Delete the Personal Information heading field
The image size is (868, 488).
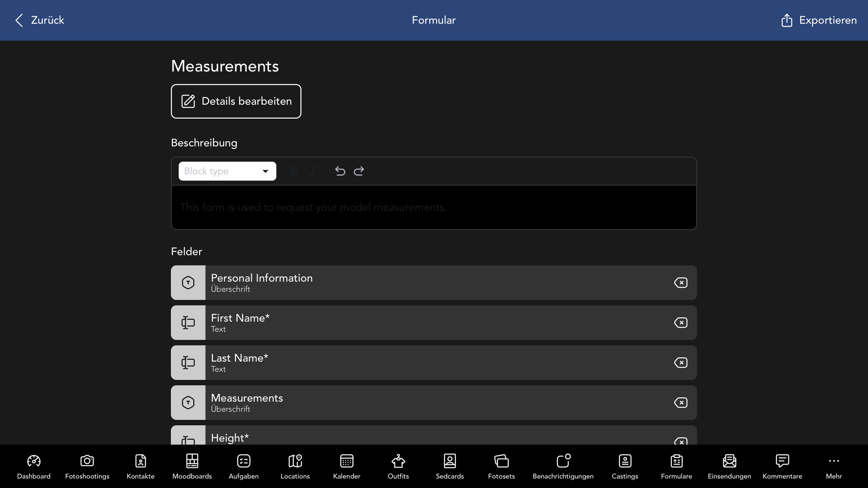coord(680,283)
